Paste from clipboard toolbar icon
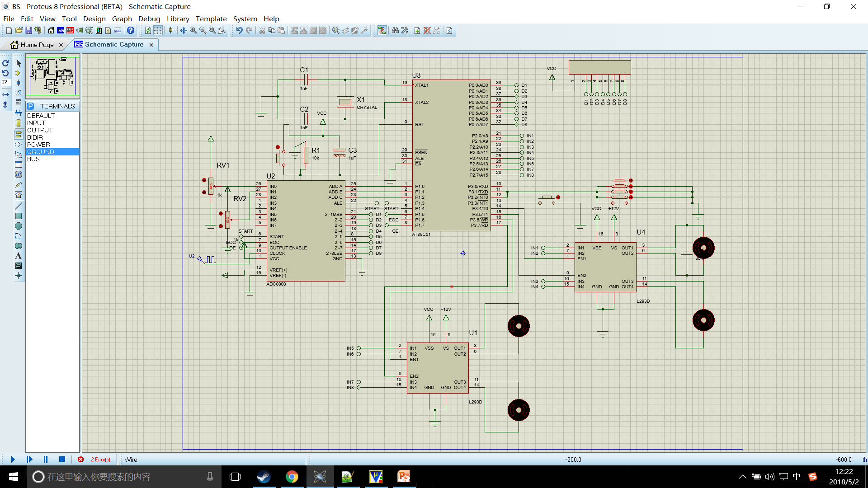Viewport: 868px width, 488px height. click(281, 30)
